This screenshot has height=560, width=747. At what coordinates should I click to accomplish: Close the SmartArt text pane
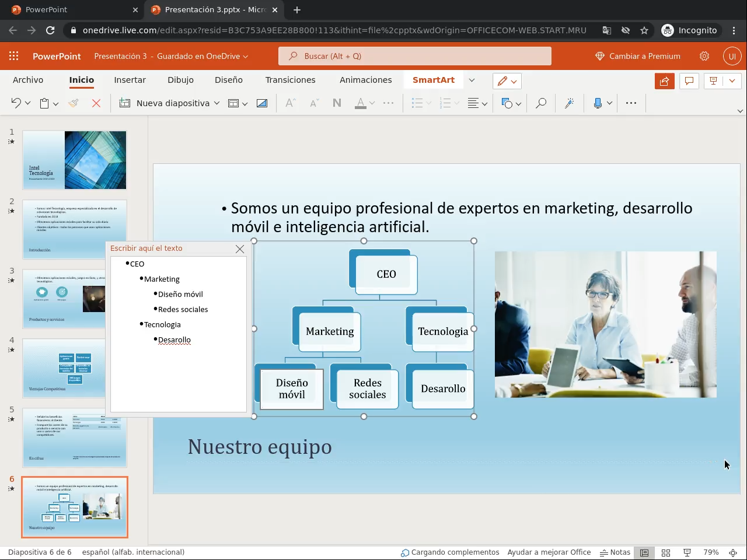pyautogui.click(x=240, y=249)
